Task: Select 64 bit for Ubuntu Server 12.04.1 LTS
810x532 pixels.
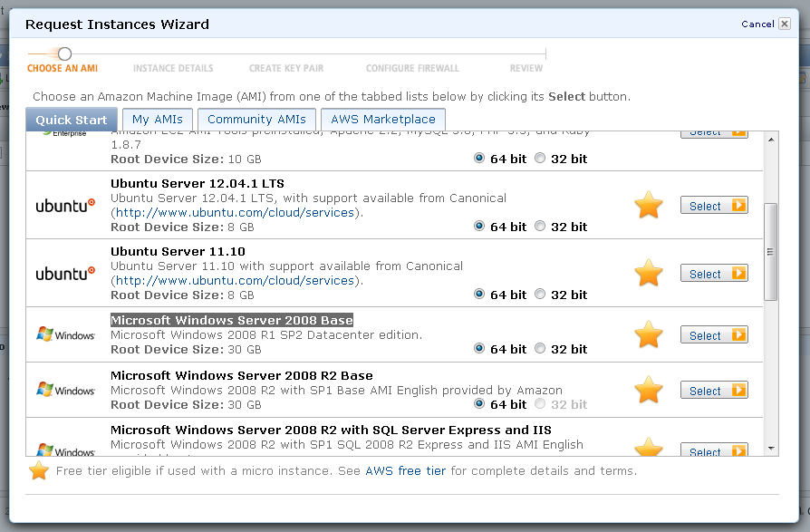Action: pyautogui.click(x=479, y=226)
